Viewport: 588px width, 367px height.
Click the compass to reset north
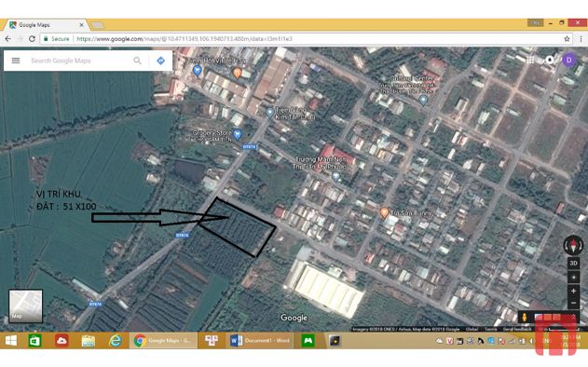[x=573, y=245]
